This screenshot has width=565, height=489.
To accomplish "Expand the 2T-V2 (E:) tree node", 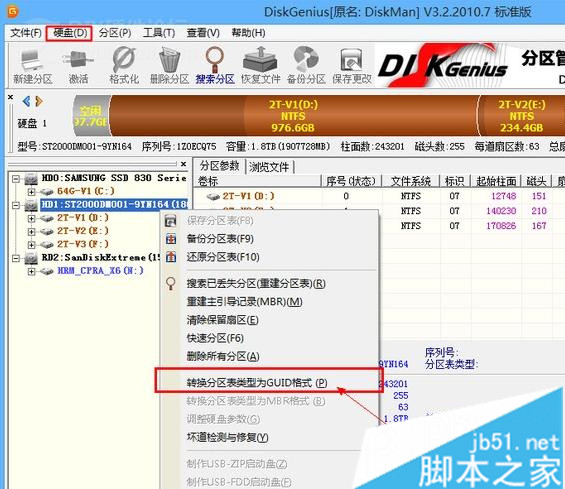I will coord(32,231).
